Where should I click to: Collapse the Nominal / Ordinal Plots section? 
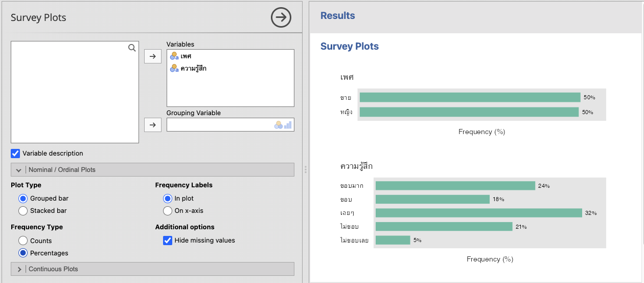[x=19, y=170]
